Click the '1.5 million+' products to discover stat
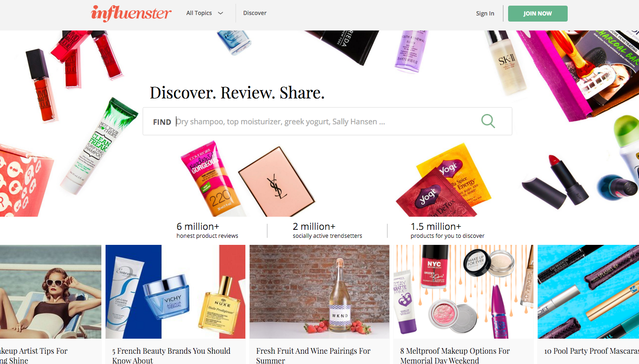Screen dimensions: 639x364 point(448,230)
